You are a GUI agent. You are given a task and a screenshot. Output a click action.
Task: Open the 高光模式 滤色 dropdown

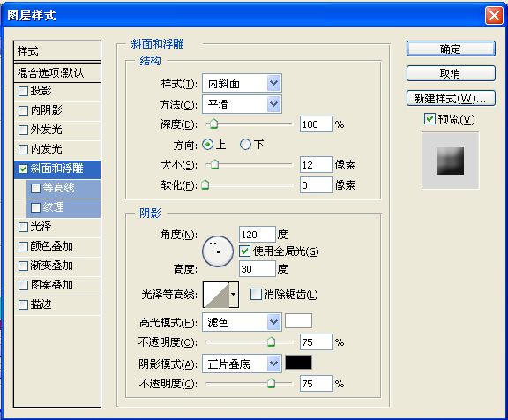click(242, 322)
